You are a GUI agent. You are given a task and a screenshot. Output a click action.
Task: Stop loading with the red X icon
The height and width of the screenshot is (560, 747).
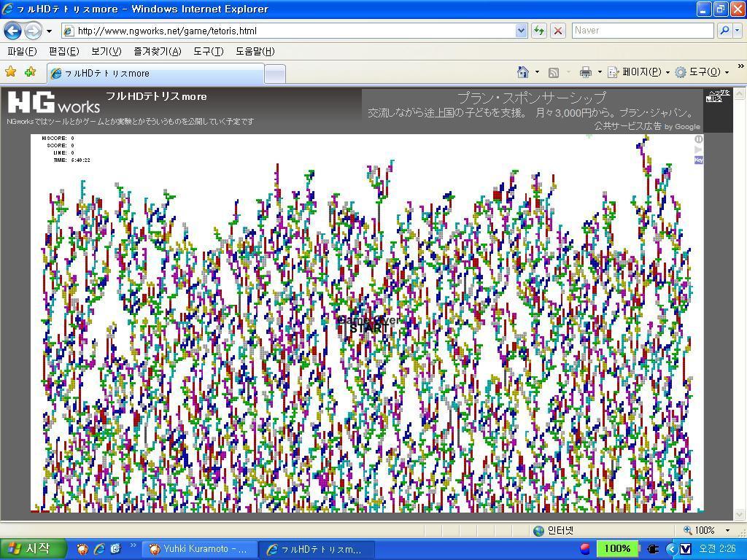(x=558, y=31)
